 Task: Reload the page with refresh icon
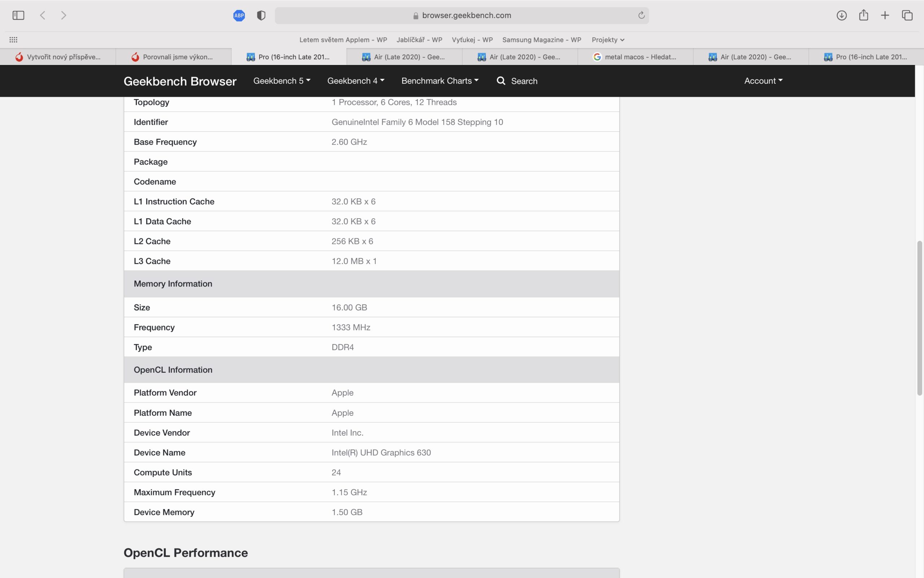(x=641, y=15)
